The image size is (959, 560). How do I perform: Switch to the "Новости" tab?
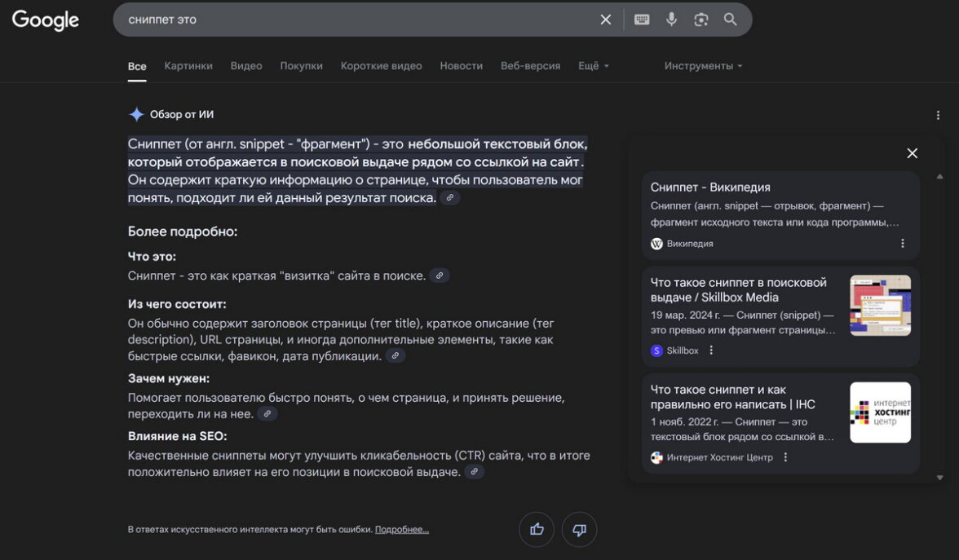coord(461,66)
